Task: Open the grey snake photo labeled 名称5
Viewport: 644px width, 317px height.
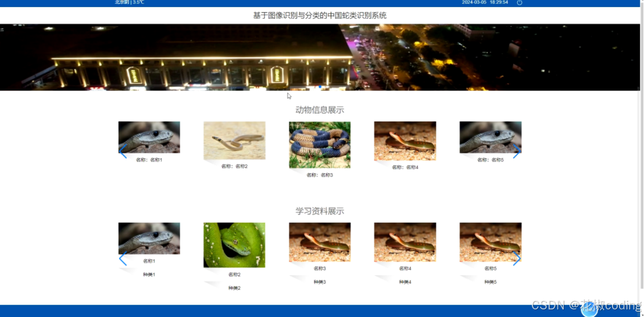Action: 491,137
